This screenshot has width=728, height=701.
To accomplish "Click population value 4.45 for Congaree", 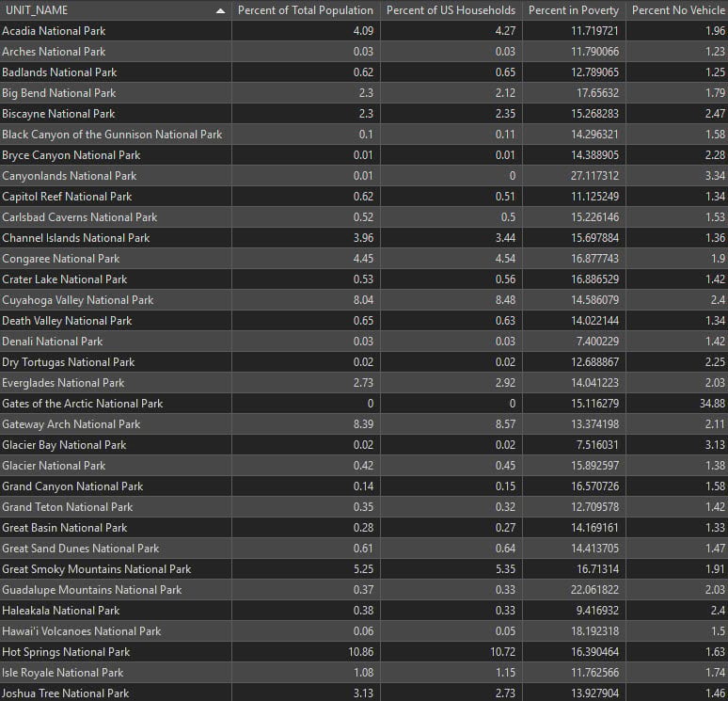I will pos(363,259).
